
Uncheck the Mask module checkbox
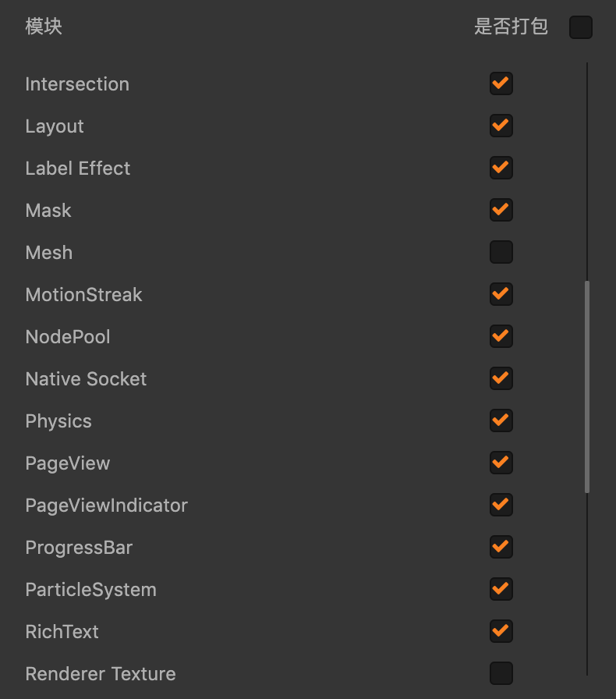point(501,210)
